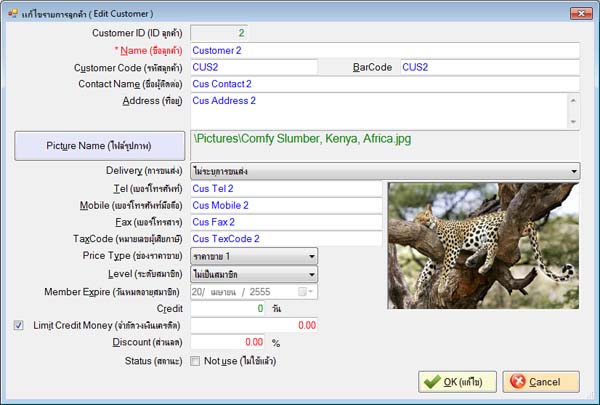Edit the Fax field
Screen dimensions: 600x405
pos(286,222)
